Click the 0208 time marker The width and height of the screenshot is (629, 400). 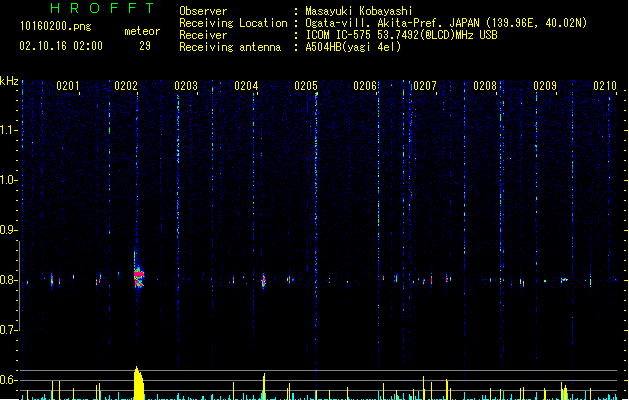(x=485, y=86)
